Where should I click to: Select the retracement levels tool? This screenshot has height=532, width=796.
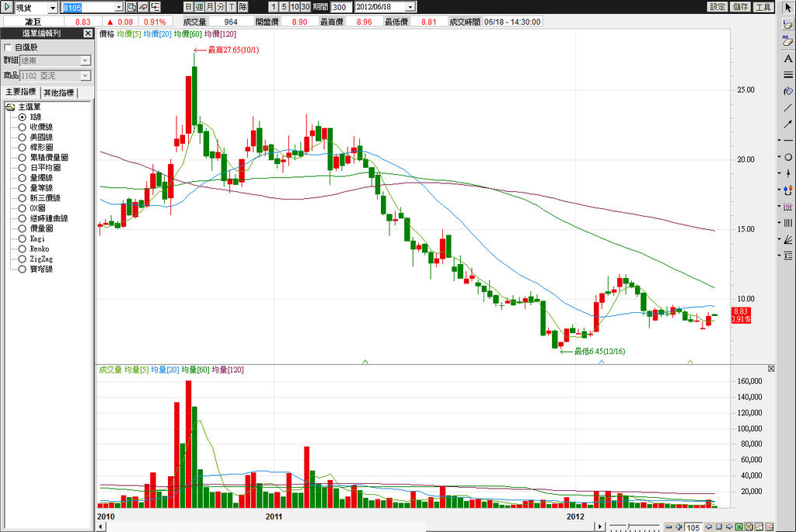click(788, 256)
